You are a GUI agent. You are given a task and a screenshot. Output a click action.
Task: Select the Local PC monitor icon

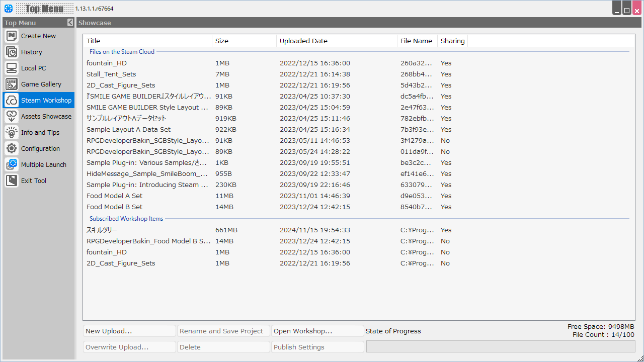12,68
